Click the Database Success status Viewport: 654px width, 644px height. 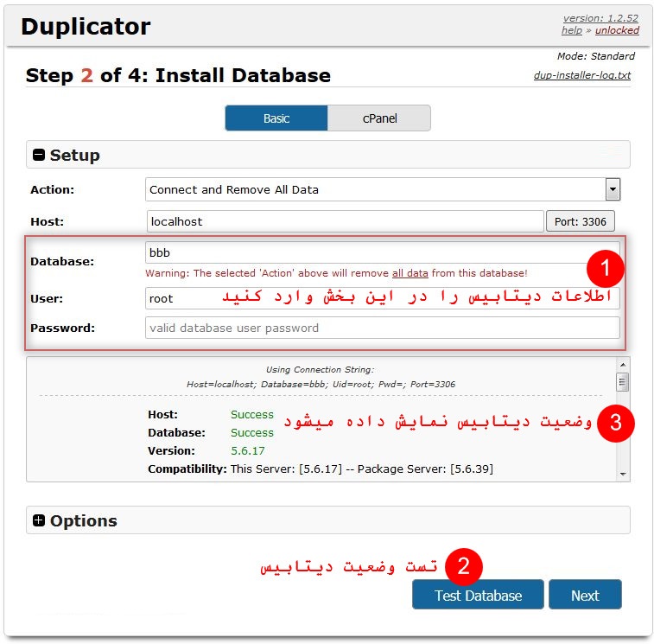tap(252, 433)
